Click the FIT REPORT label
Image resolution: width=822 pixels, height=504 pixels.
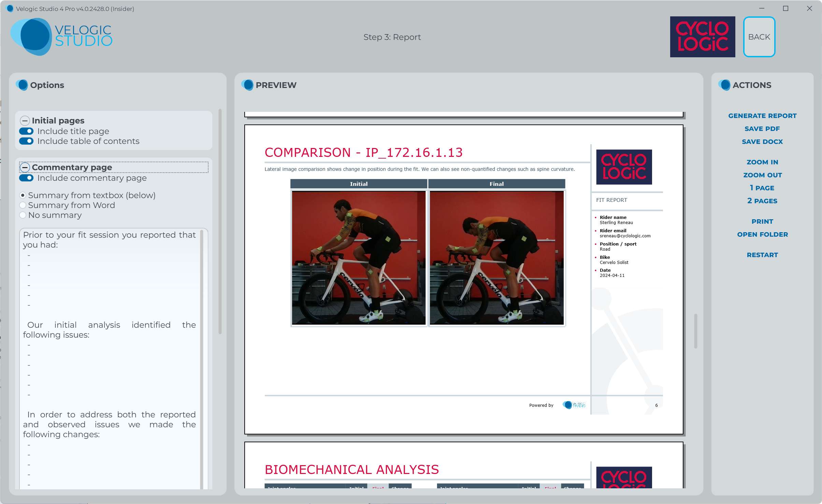pyautogui.click(x=611, y=200)
